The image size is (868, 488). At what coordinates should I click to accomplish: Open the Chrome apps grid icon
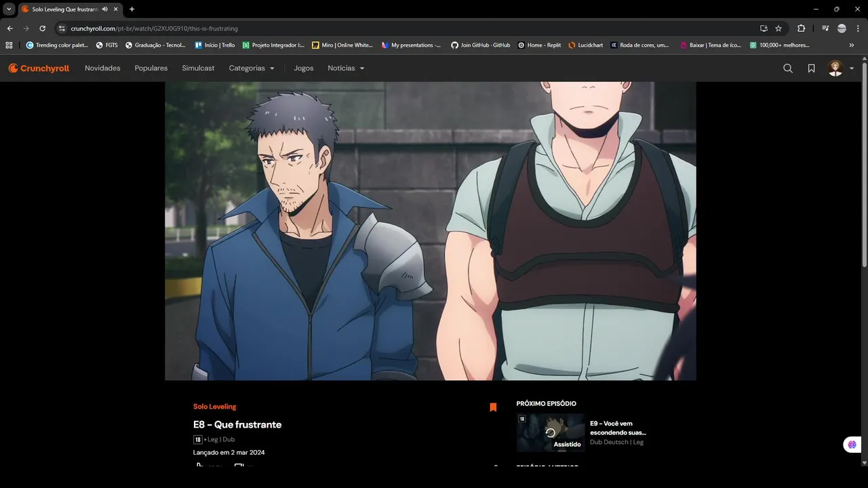(x=9, y=45)
